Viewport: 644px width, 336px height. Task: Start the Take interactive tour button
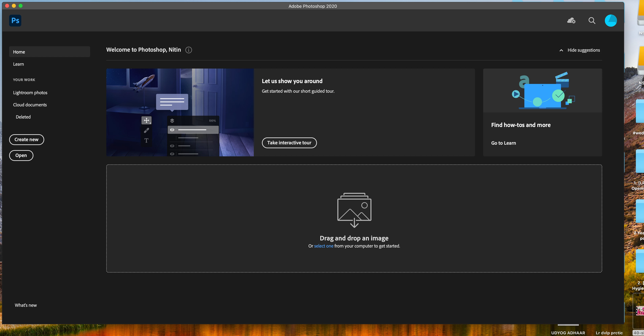click(x=289, y=143)
